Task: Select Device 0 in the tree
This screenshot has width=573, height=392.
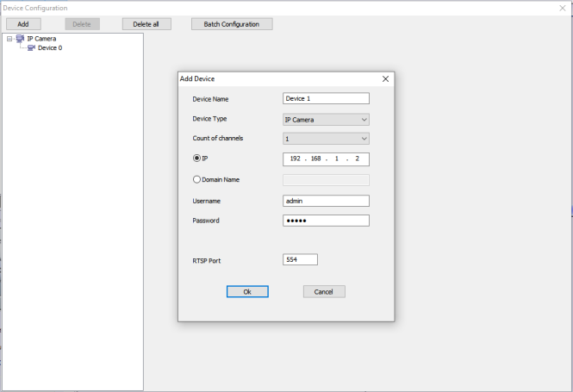Action: (x=50, y=48)
